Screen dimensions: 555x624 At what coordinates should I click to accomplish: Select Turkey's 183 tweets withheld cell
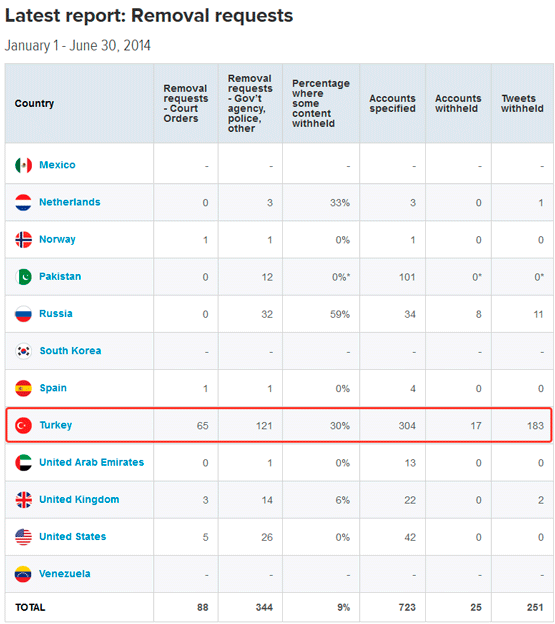[522, 425]
